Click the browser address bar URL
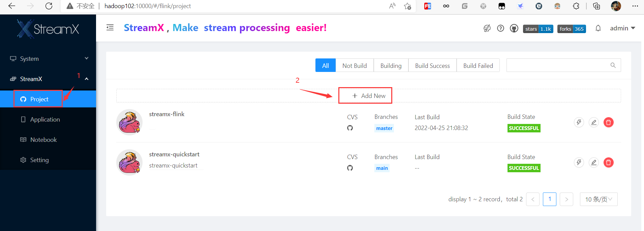This screenshot has height=231, width=644. 148,6
